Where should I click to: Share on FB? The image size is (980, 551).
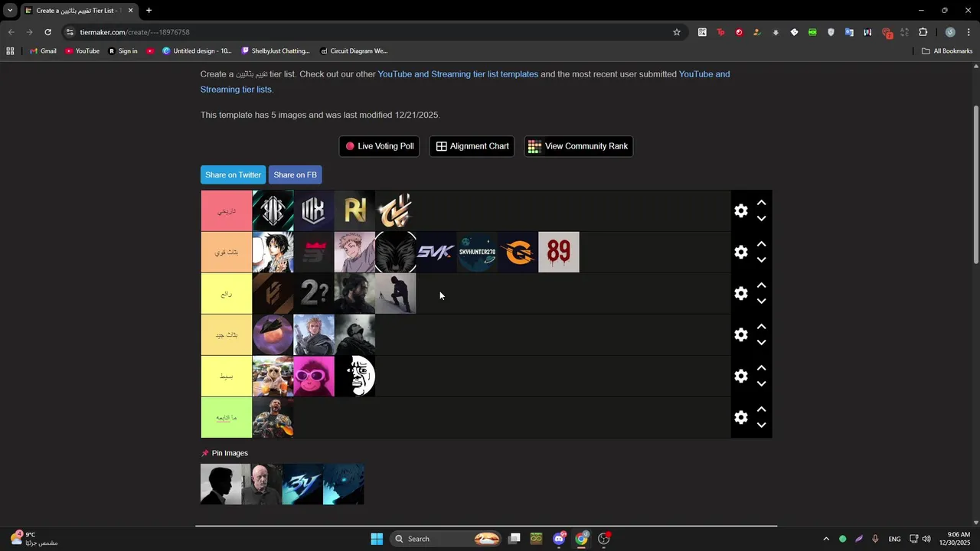coord(295,174)
